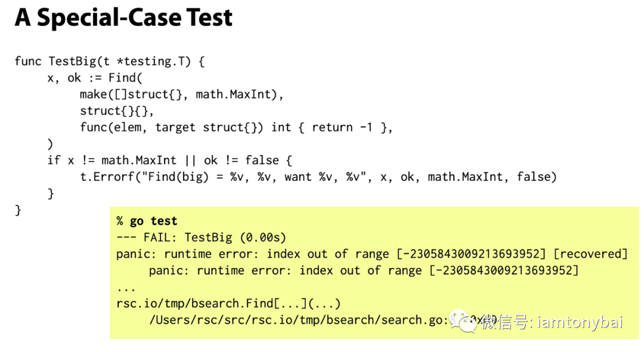The image size is (644, 352).
Task: Click the 'iamtonybai' watermark text
Action: (580, 322)
